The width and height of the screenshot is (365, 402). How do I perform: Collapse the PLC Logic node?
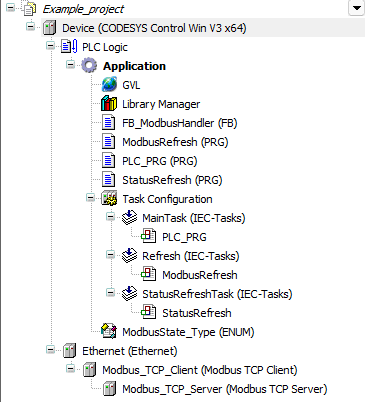tap(51, 46)
